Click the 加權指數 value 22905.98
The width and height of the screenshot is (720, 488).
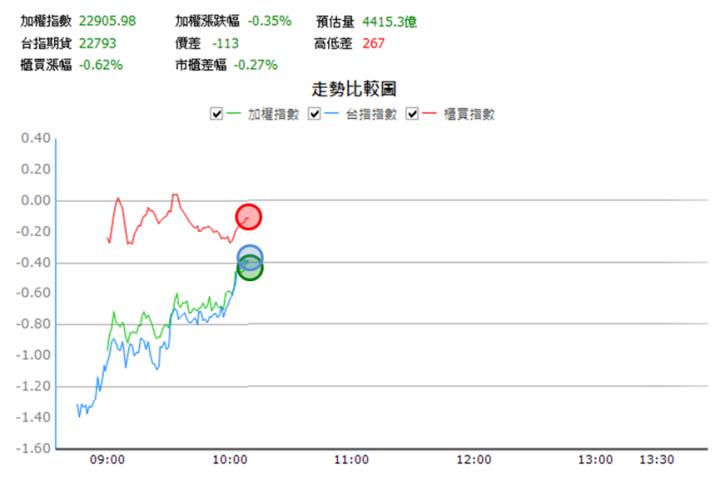[x=107, y=21]
